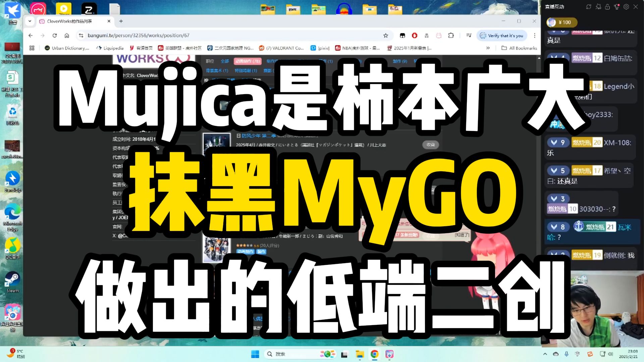This screenshot has width=644, height=362.
Task: Expand the tab search dropdown arrow
Action: [x=30, y=21]
